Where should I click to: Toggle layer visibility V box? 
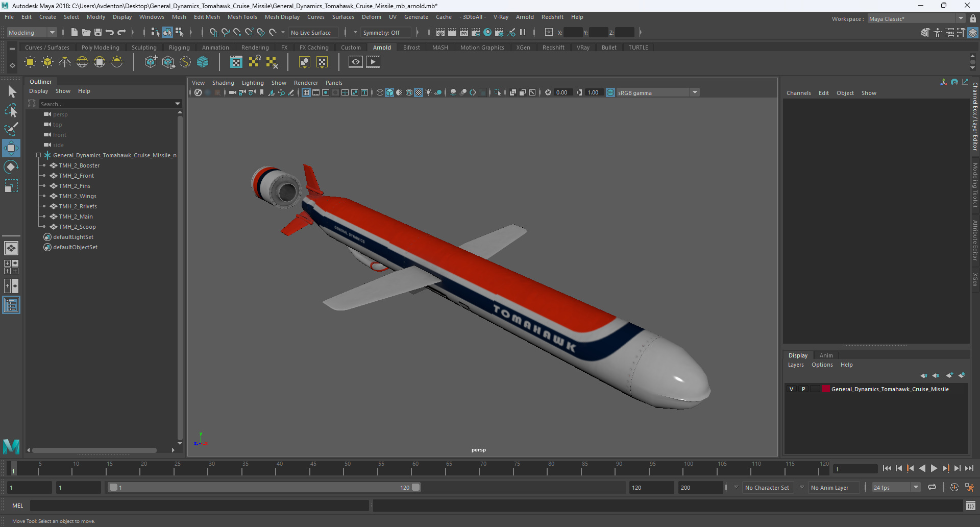pos(792,389)
